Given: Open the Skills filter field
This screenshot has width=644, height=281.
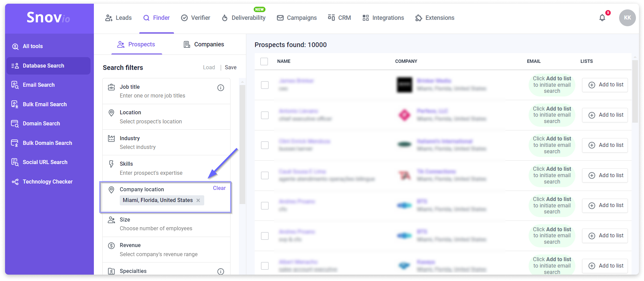Looking at the screenshot, I should (x=166, y=168).
